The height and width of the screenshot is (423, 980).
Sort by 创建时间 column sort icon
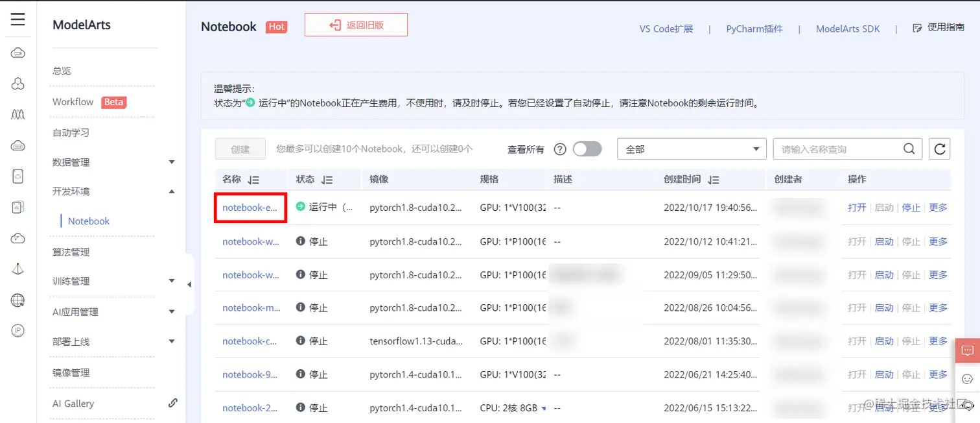pyautogui.click(x=714, y=180)
